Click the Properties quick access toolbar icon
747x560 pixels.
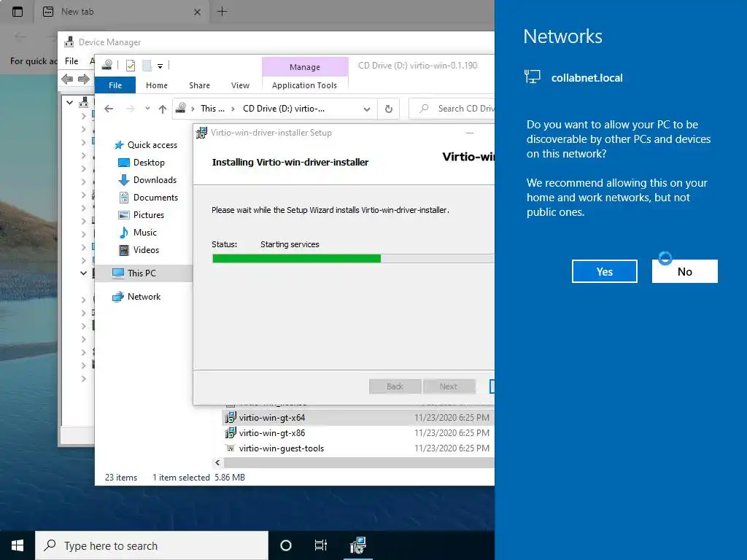pyautogui.click(x=131, y=65)
